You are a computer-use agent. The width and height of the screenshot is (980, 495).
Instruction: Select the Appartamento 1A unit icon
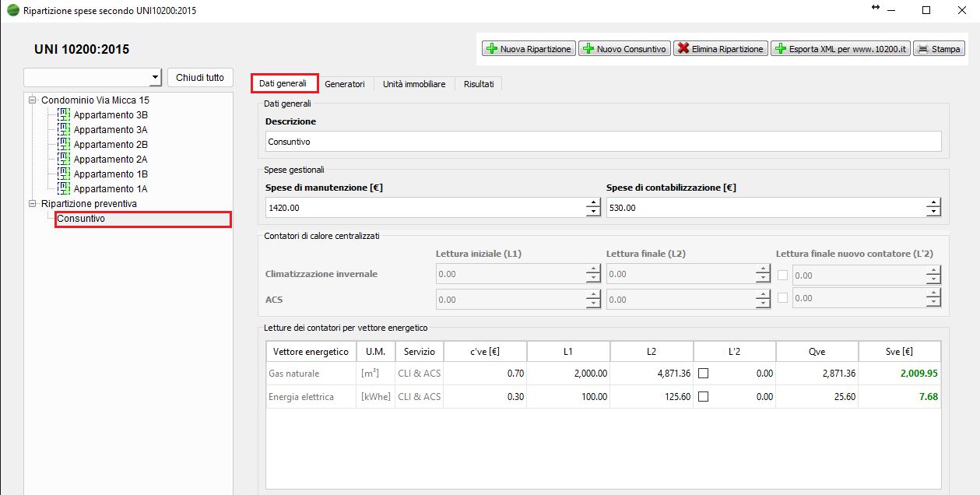tap(64, 188)
